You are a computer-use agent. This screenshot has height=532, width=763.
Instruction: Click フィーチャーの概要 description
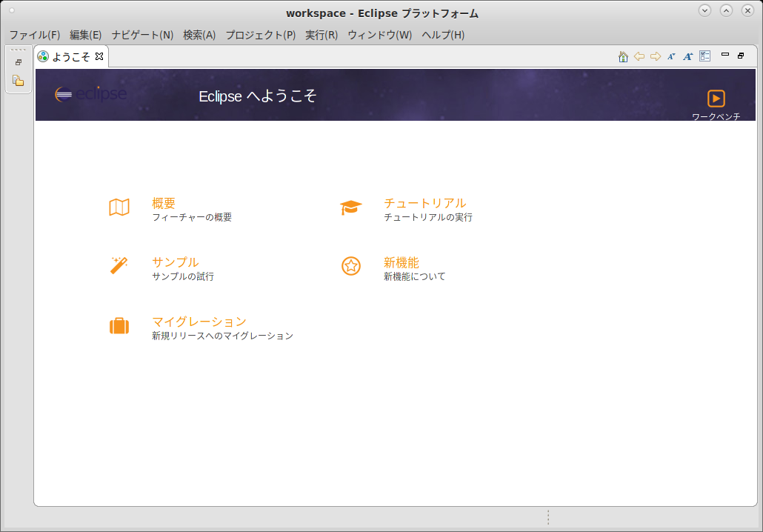(192, 217)
